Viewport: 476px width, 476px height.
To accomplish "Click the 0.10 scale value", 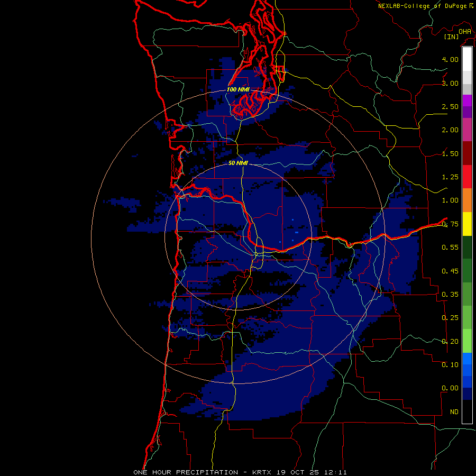I will 450,365.
